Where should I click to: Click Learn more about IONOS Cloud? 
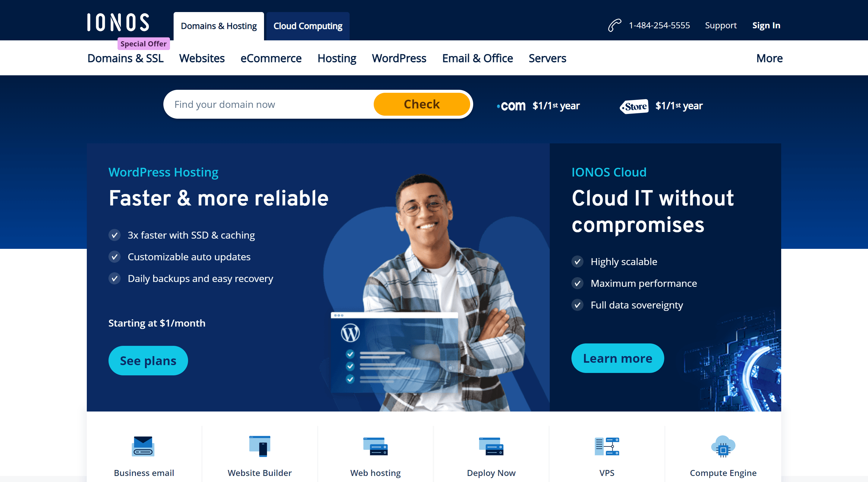[x=618, y=358]
